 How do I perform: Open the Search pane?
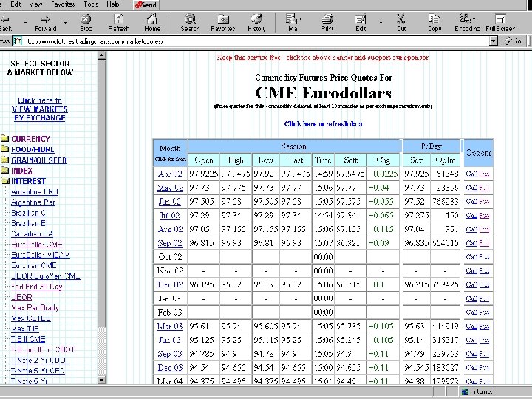pos(190,23)
